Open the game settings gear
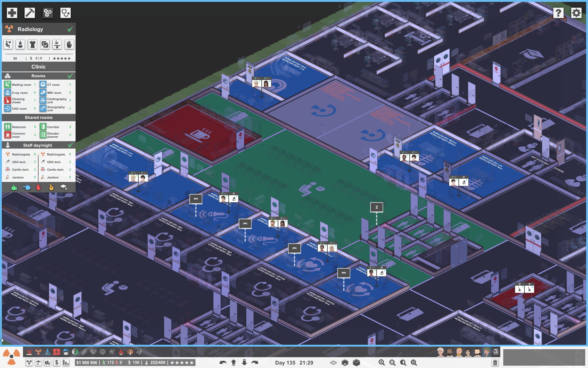This screenshot has width=588, height=368. [576, 13]
